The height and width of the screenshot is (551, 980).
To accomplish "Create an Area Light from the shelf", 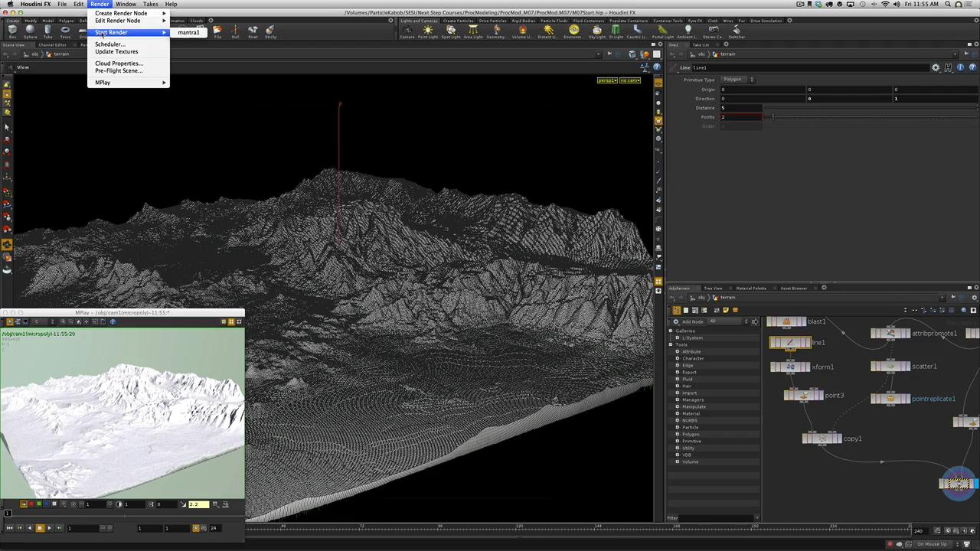I will (473, 31).
